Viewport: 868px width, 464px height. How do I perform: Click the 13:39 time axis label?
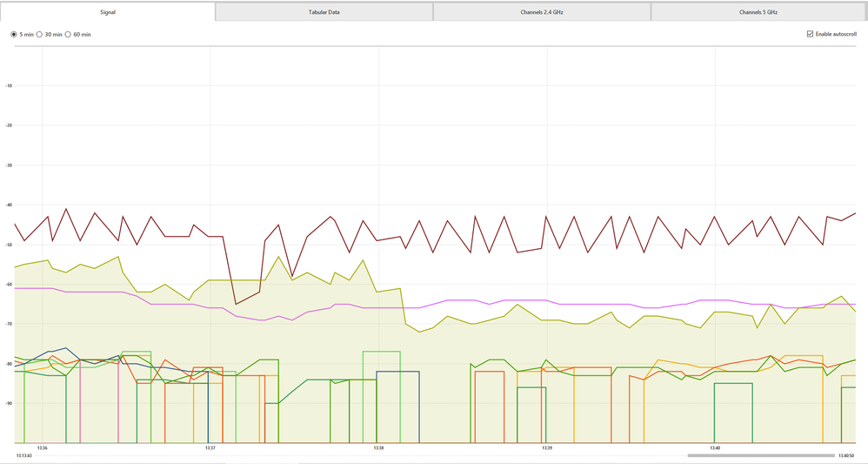pyautogui.click(x=546, y=448)
